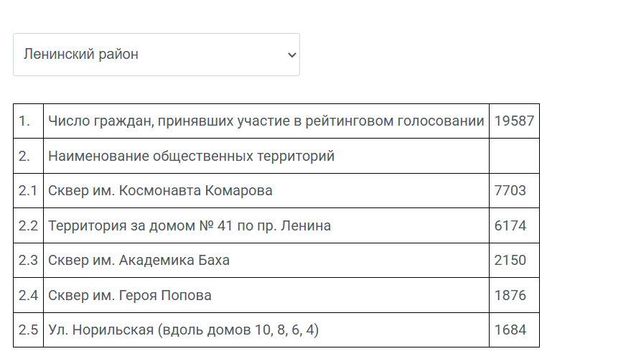This screenshot has width=631, height=364.
Task: Click the vote count 19587
Action: tap(514, 121)
